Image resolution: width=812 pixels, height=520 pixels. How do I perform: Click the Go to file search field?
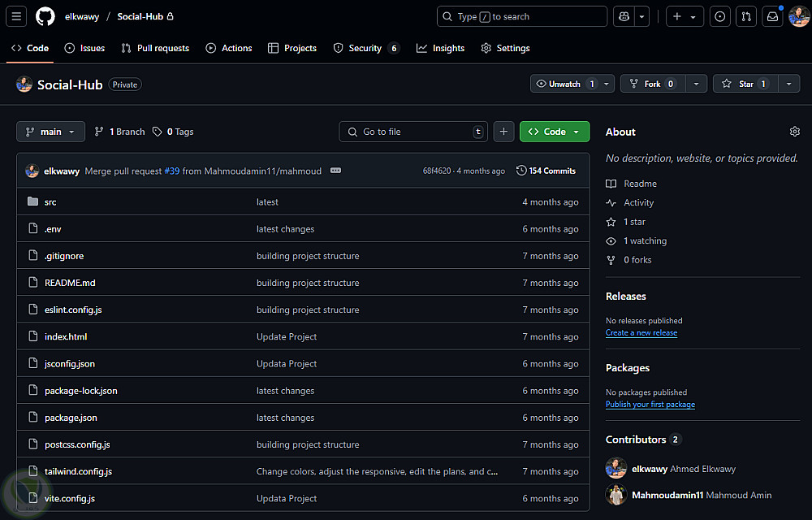413,132
